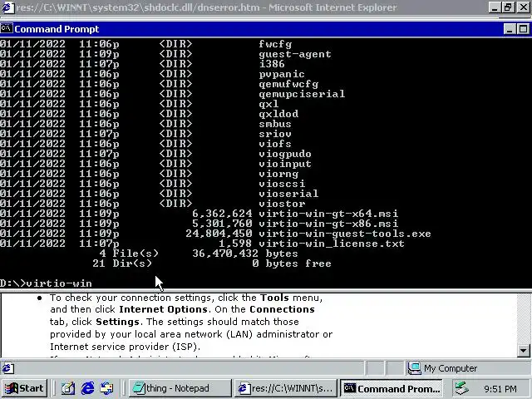Screen dimensions: 532x399
Task: Click the viogpudo directory entry
Action: [285, 154]
